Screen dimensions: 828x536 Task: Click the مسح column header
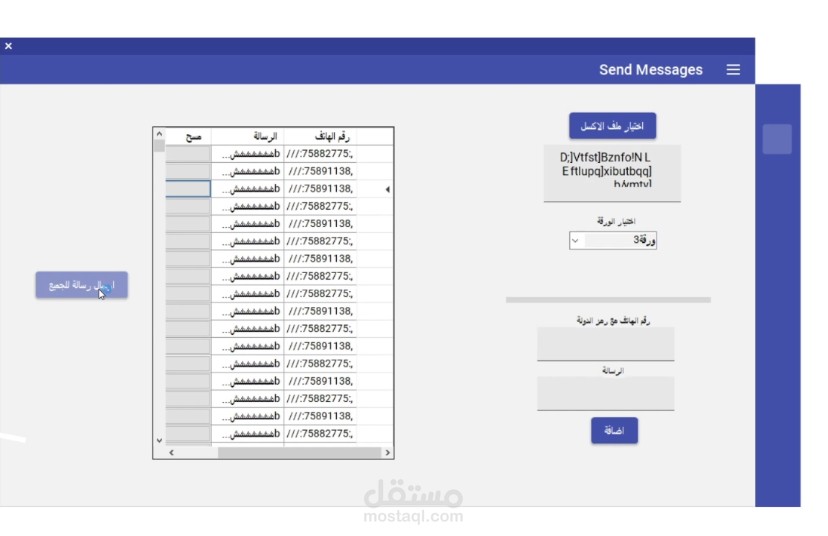click(x=189, y=137)
